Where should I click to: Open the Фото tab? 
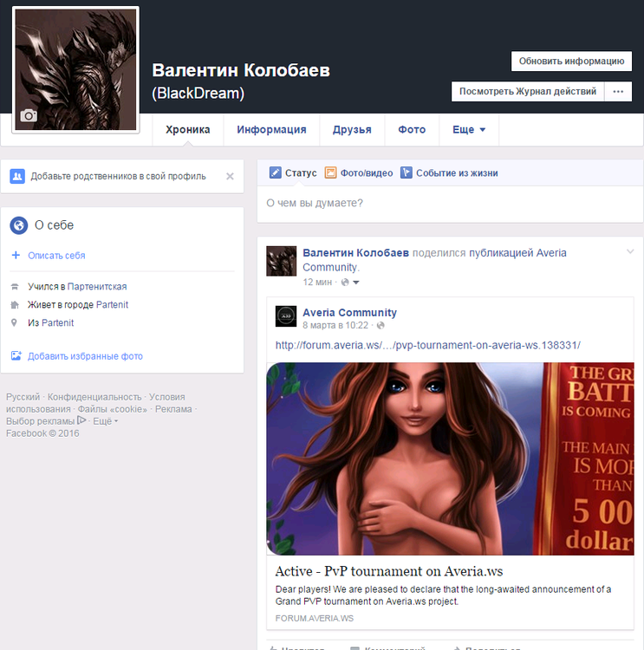tap(412, 130)
